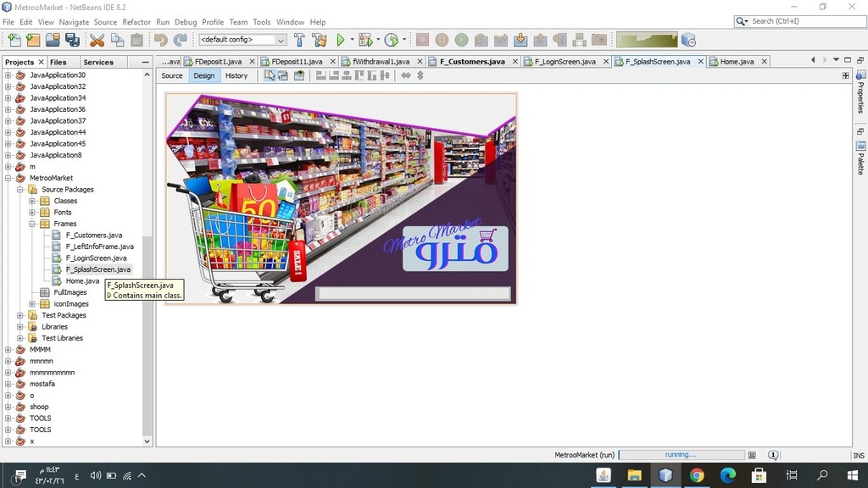The height and width of the screenshot is (488, 868).
Task: Click the Cut scissors icon
Action: [x=97, y=40]
